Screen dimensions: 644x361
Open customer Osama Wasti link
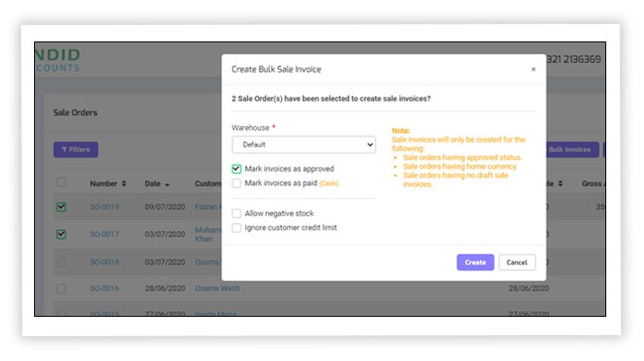coord(217,288)
